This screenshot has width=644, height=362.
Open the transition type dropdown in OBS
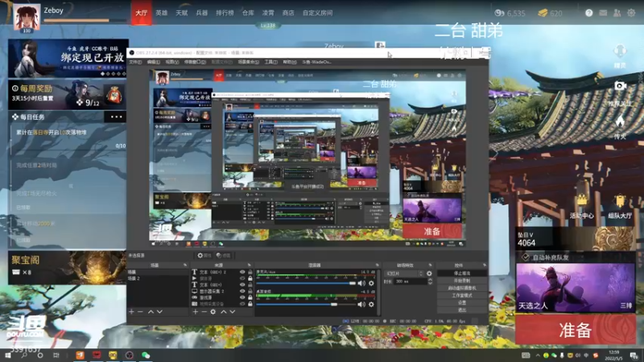click(x=403, y=274)
